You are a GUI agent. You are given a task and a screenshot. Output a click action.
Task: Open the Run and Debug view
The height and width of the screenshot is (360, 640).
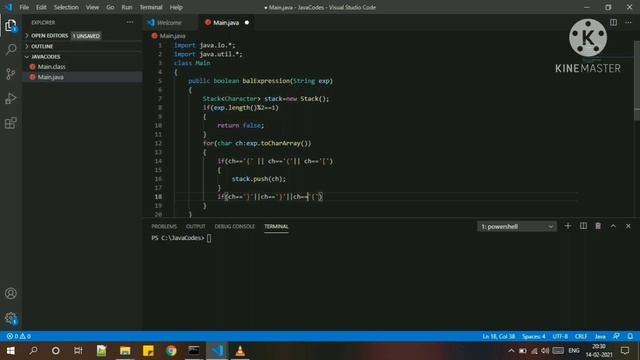tap(11, 98)
